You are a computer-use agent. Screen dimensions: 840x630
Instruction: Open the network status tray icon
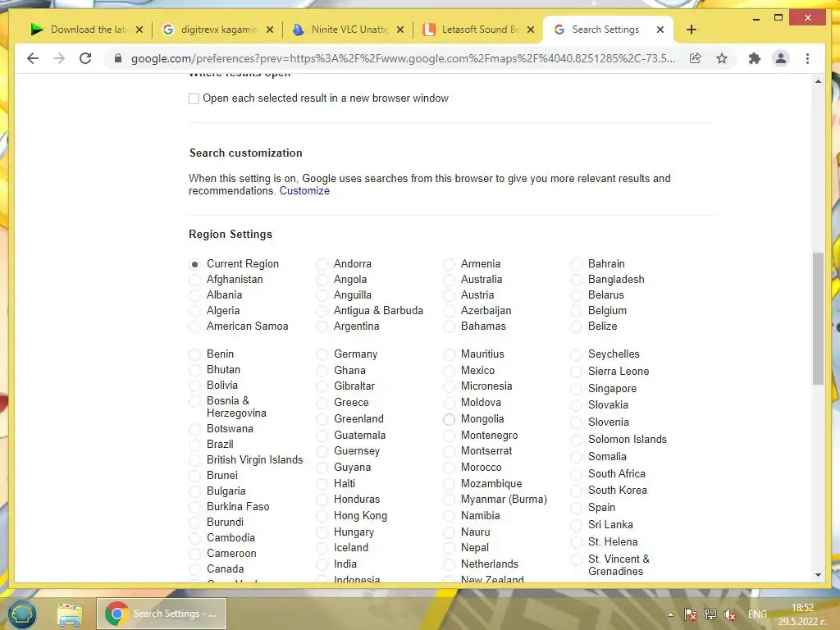(x=710, y=614)
